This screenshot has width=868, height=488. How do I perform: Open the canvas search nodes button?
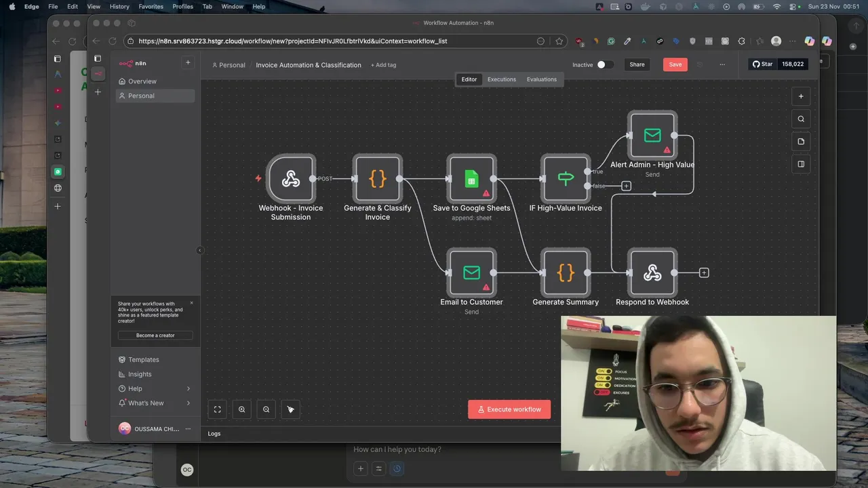(x=801, y=119)
